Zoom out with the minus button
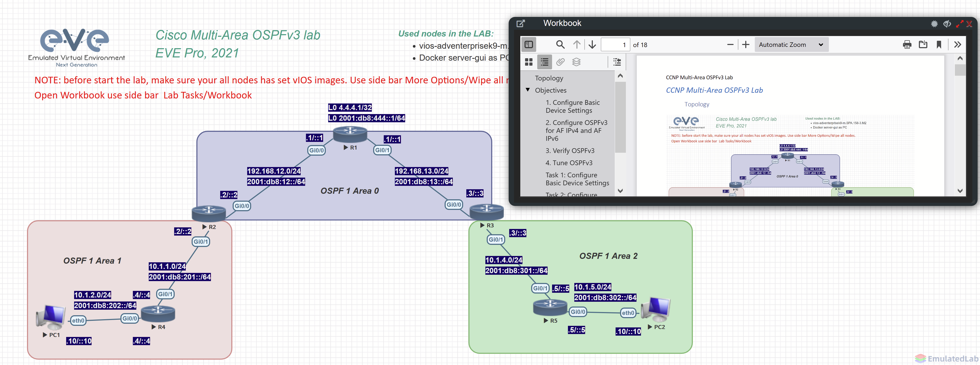980x365 pixels. tap(730, 44)
